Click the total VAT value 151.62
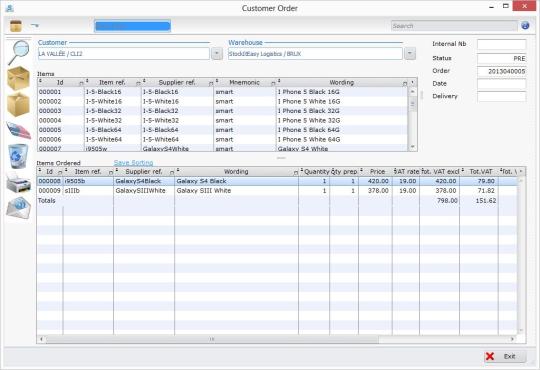Screen dimensions: 540x370 tap(486, 201)
